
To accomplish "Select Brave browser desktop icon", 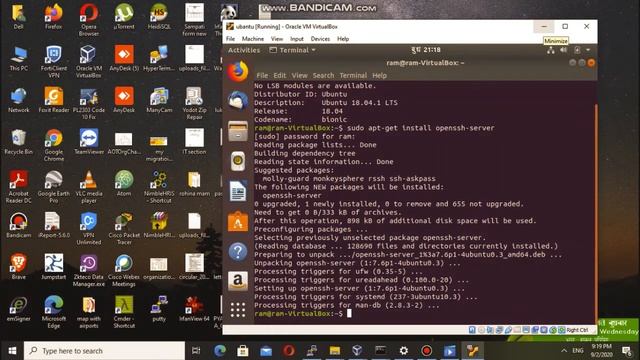I will [x=18, y=267].
